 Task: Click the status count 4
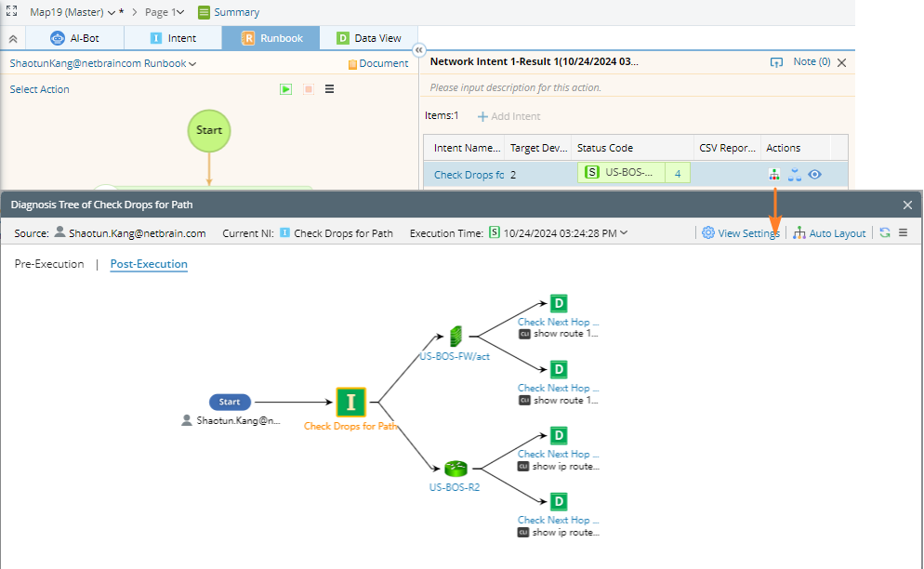point(678,173)
